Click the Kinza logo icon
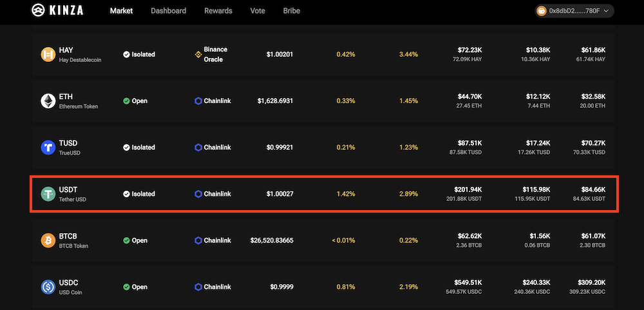 39,11
